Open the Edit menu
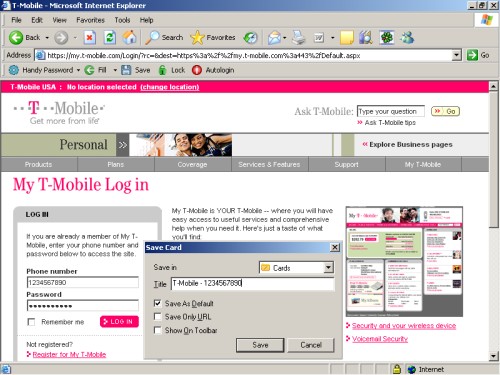 37,20
